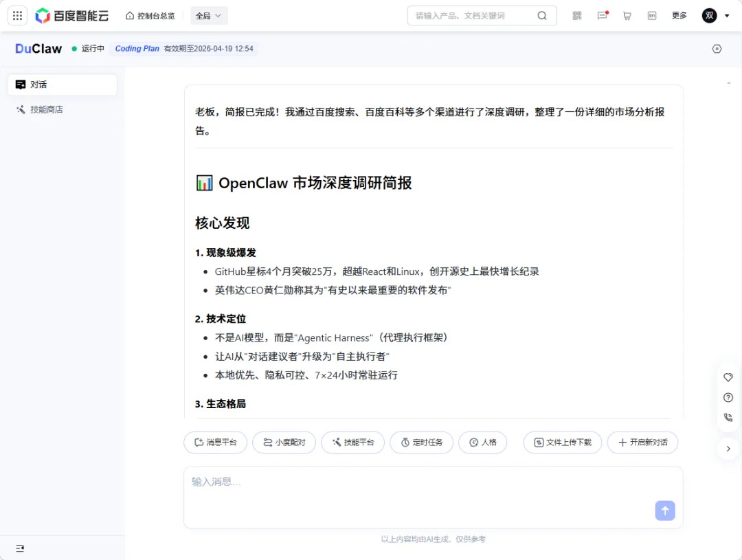Open the shopping cart icon

click(627, 15)
